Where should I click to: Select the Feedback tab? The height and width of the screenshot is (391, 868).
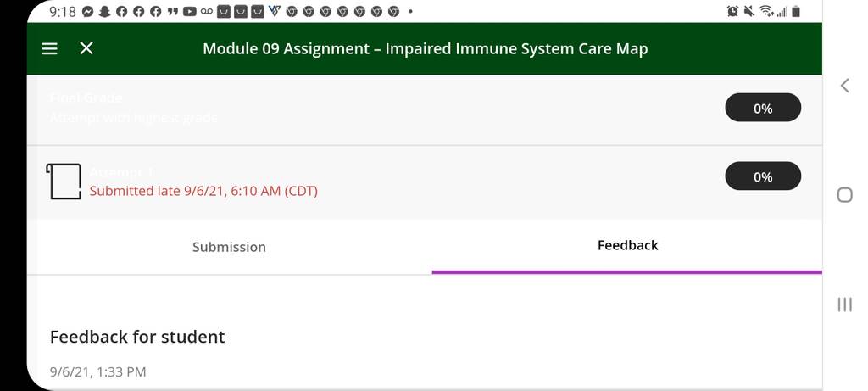(627, 246)
